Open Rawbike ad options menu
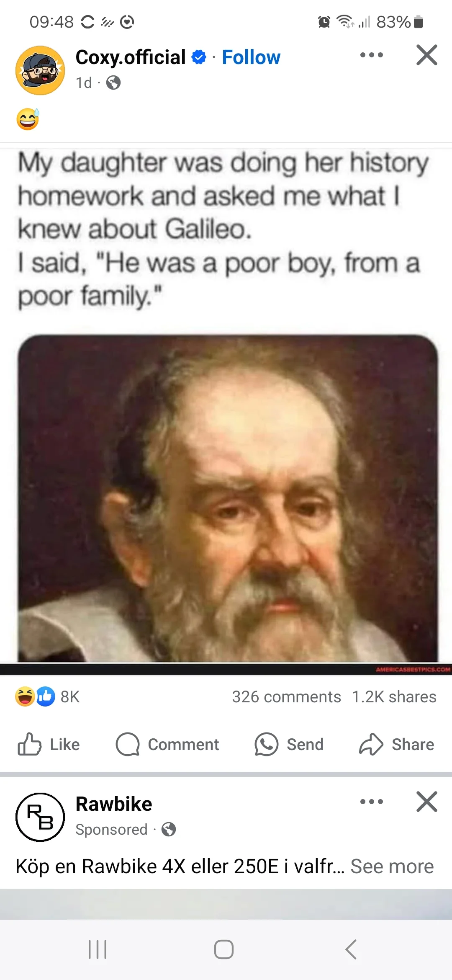The image size is (452, 980). click(371, 802)
